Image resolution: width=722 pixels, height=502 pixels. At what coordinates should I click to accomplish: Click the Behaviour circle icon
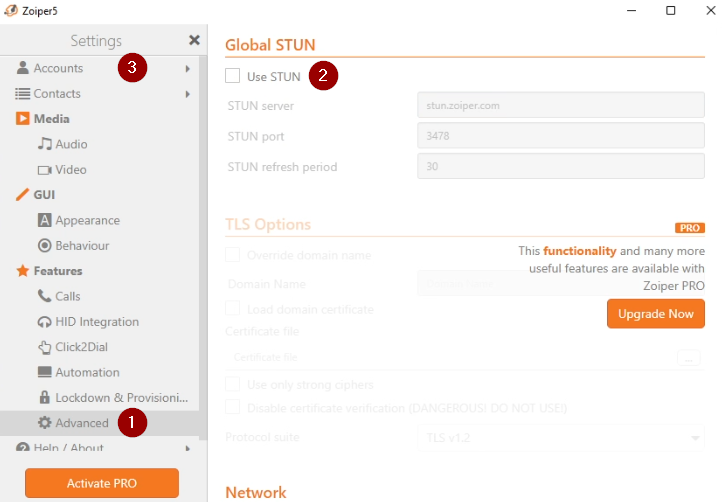coord(44,245)
